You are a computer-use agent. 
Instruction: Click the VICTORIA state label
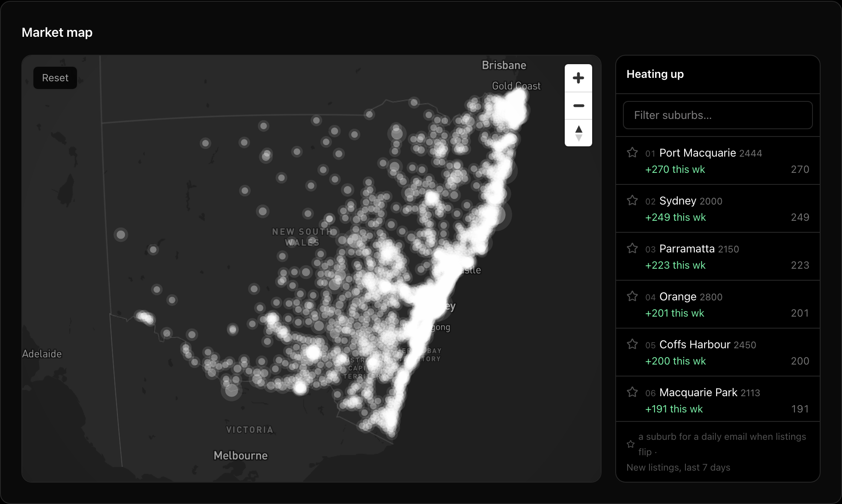point(249,430)
